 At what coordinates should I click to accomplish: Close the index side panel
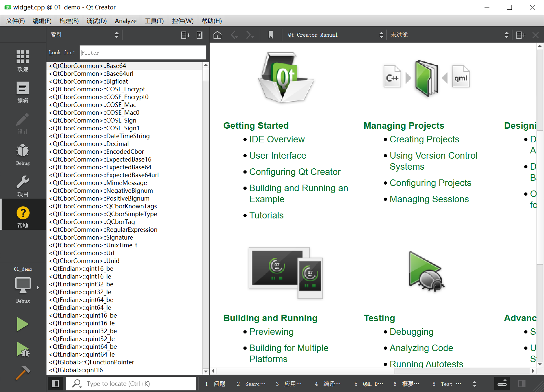tap(200, 35)
